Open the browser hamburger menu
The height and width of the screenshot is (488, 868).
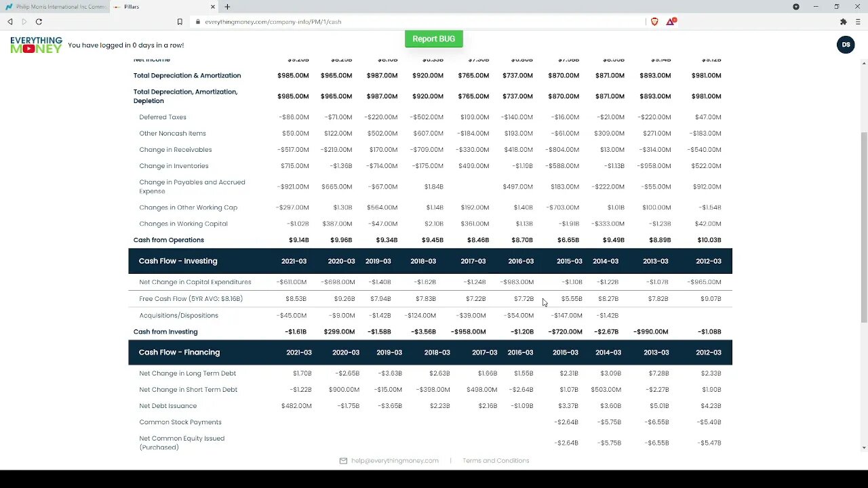858,22
